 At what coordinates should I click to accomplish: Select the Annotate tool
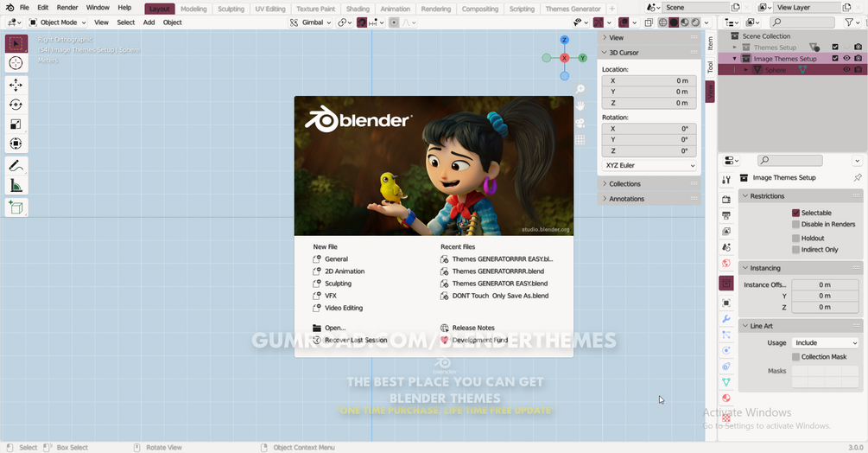coord(16,166)
